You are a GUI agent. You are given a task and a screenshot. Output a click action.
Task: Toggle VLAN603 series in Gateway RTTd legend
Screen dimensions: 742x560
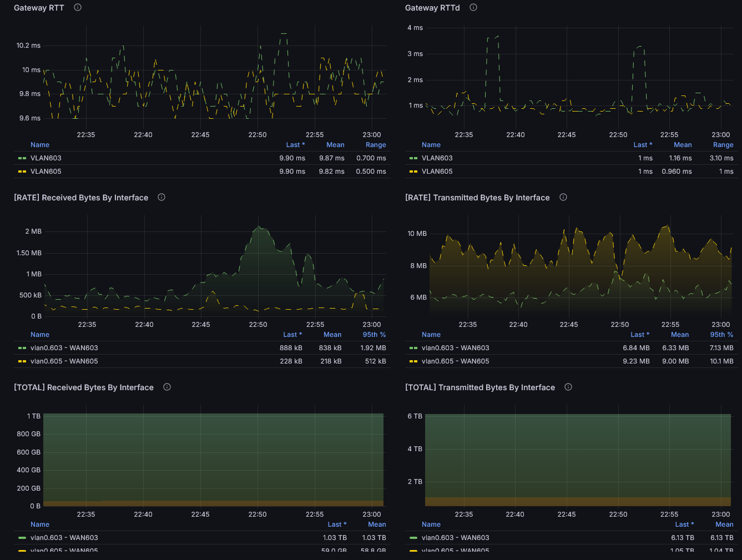click(x=437, y=158)
